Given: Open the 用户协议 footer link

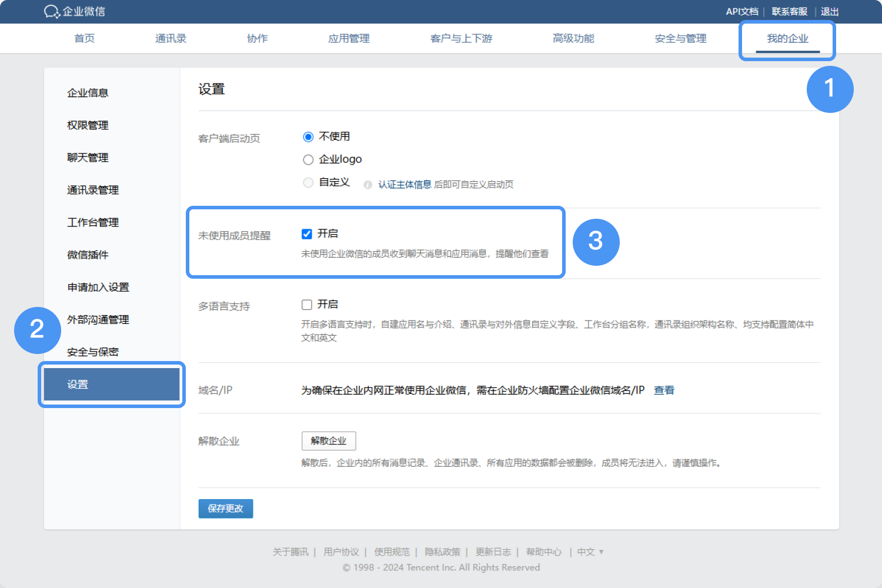Looking at the screenshot, I should (x=341, y=552).
